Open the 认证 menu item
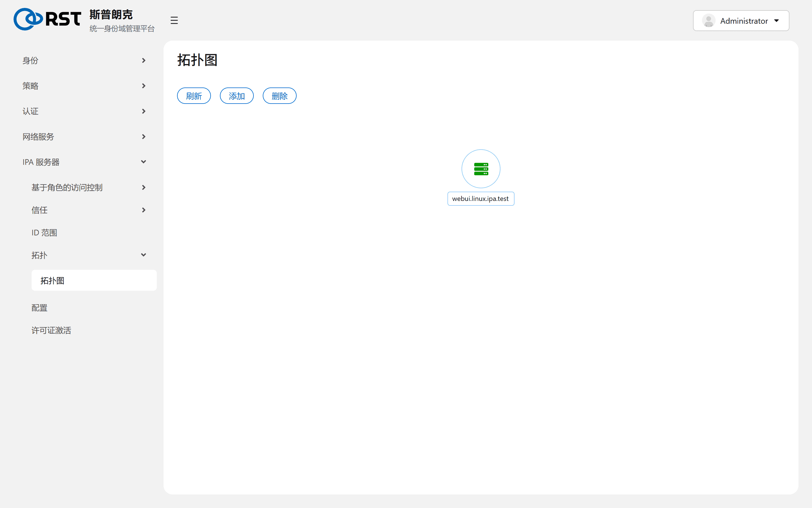The width and height of the screenshot is (812, 508). tap(30, 111)
